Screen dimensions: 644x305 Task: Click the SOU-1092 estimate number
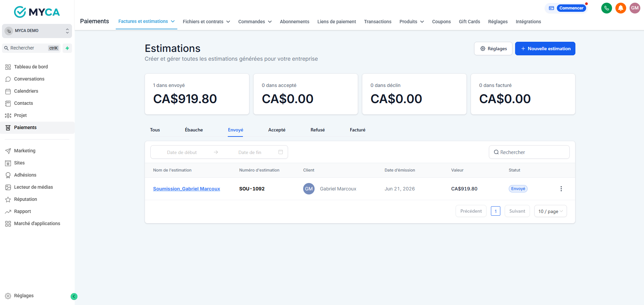[252, 189]
